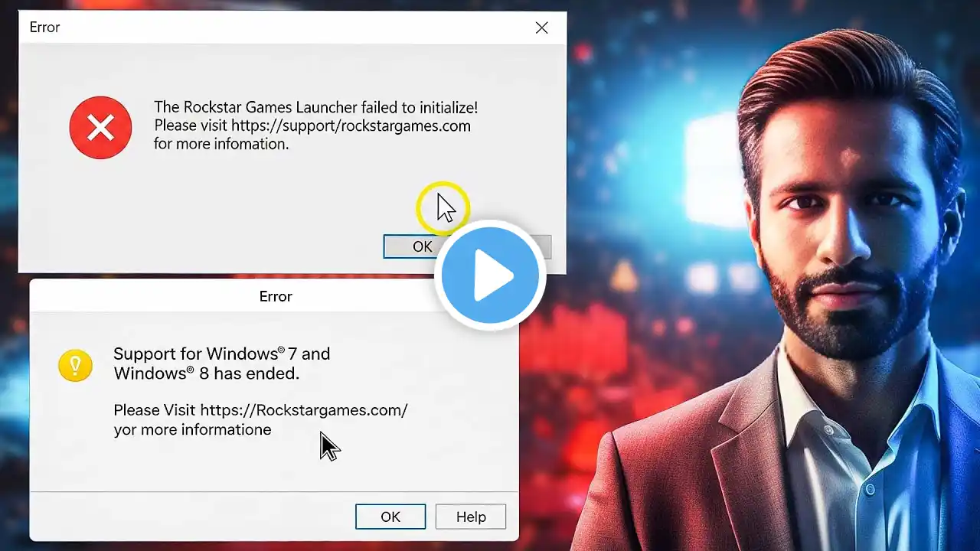Click the yellow lightbulb warning icon
Screen dimensions: 980x551
(x=75, y=366)
